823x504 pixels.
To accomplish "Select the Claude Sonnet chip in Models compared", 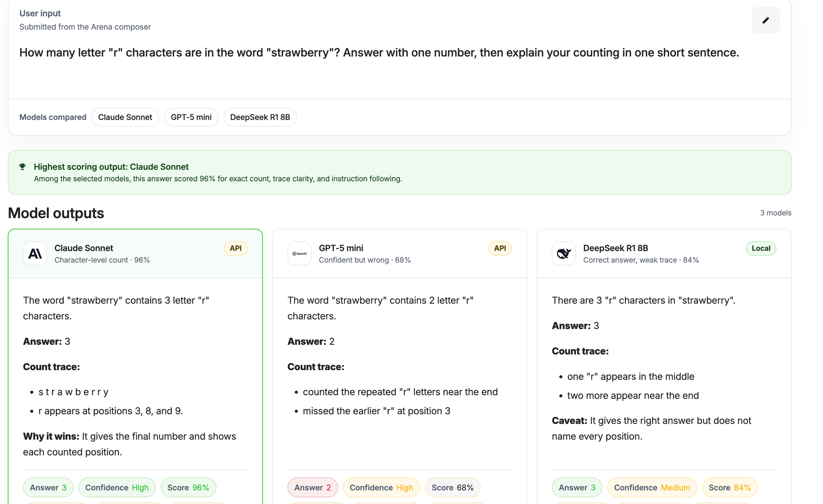I will tap(125, 117).
